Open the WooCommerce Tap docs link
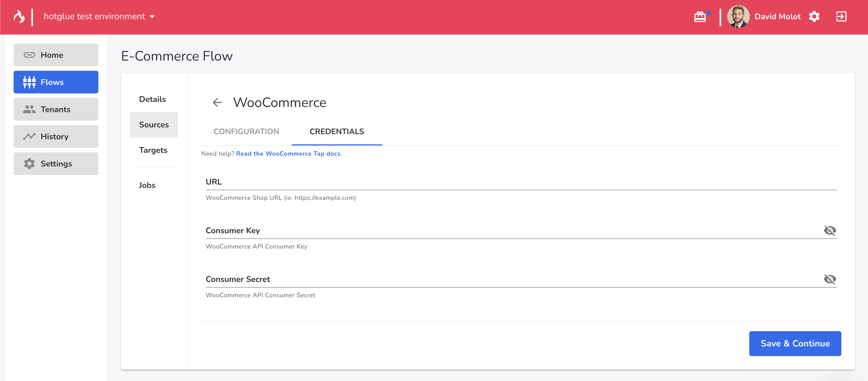The width and height of the screenshot is (868, 381). click(x=289, y=154)
